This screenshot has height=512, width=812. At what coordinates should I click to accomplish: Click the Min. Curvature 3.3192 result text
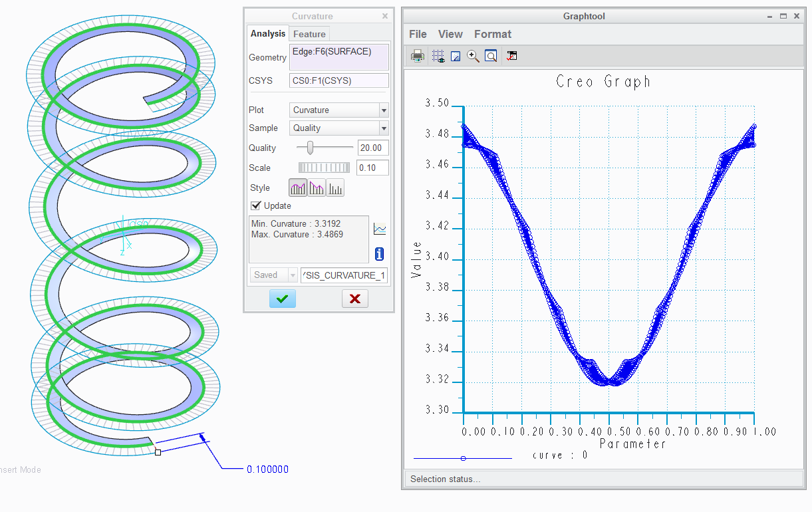[x=296, y=224]
